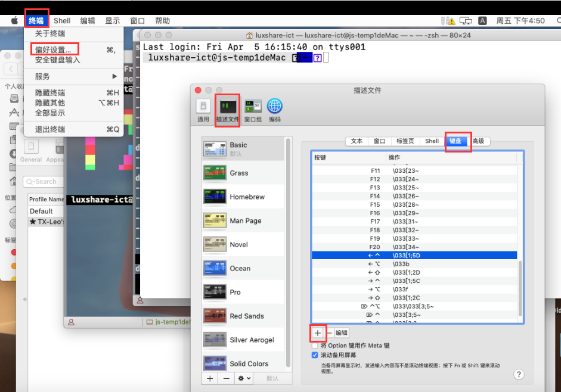Switch to the Shell tab in profile settings

432,141
